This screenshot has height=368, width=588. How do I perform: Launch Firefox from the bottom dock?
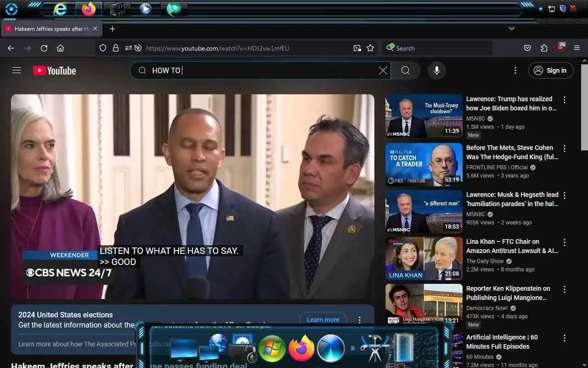[301, 348]
